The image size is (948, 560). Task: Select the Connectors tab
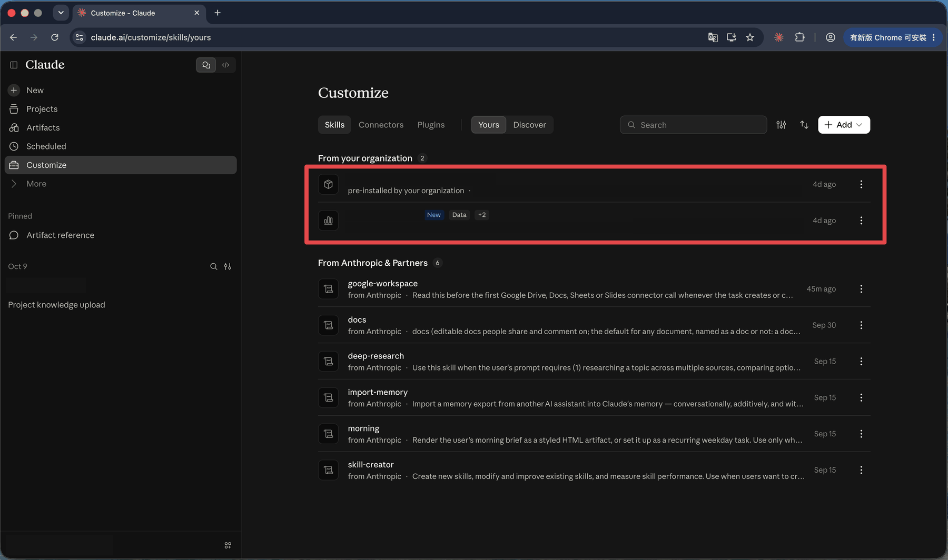pos(381,125)
